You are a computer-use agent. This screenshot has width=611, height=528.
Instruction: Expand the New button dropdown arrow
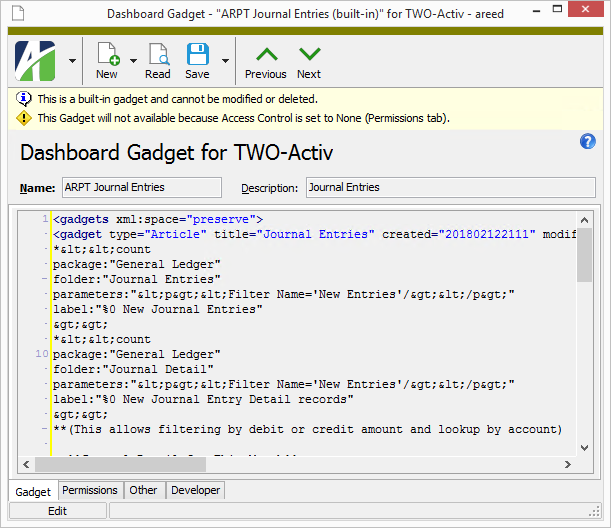134,61
